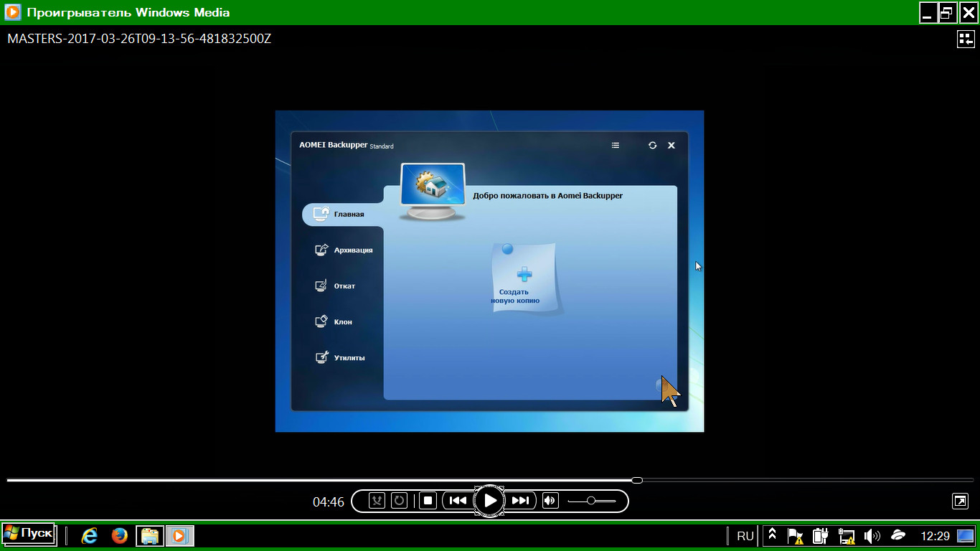980x551 pixels.
Task: Toggle shuffle mode in the player
Action: click(377, 501)
